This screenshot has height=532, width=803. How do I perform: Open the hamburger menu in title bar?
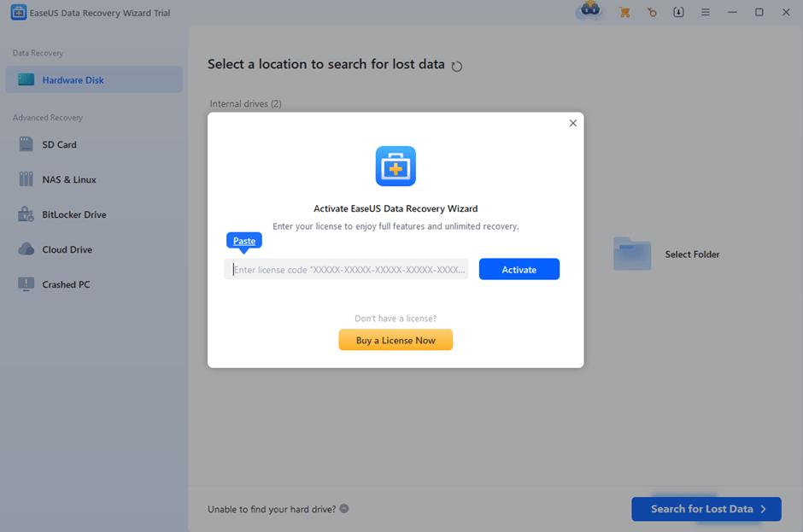(x=705, y=12)
